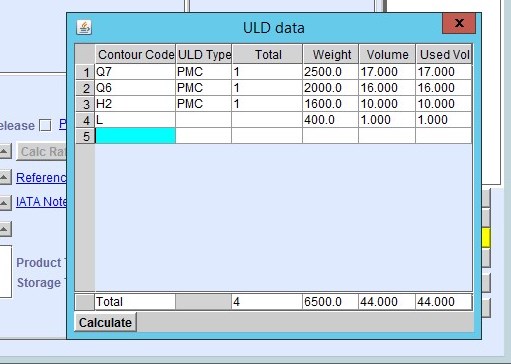
Task: Select row header number 4
Action: coord(85,120)
